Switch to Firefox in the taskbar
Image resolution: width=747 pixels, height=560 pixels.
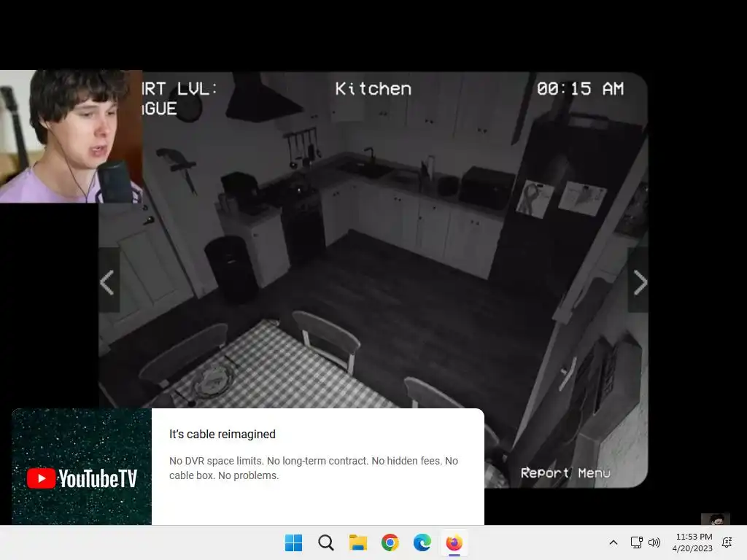pos(454,542)
